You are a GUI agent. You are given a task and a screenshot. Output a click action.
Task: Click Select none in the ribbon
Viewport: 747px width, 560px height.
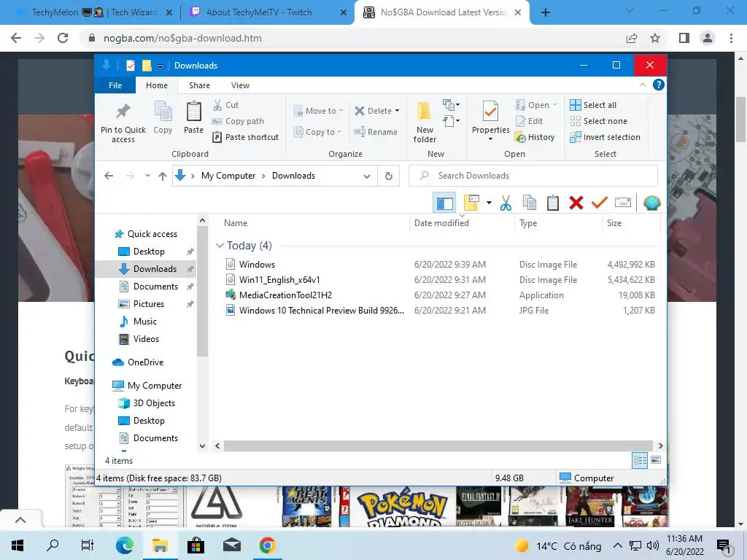click(599, 121)
